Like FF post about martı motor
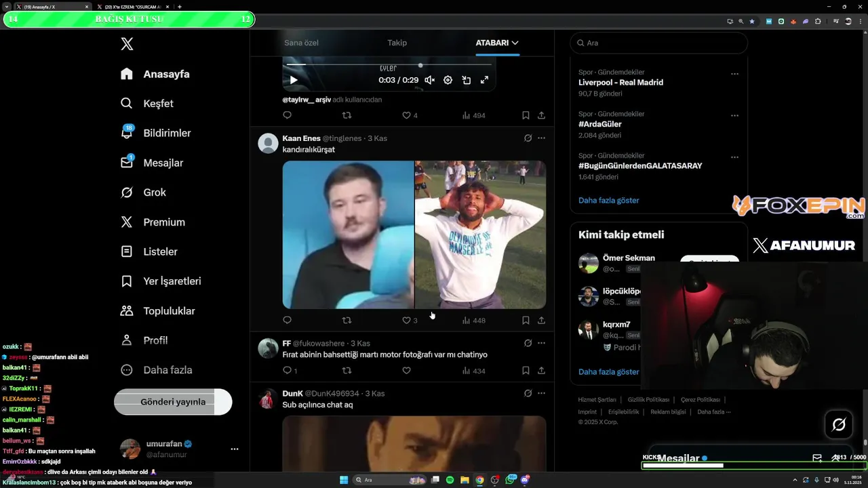Viewport: 868px width, 488px height. coord(406,371)
